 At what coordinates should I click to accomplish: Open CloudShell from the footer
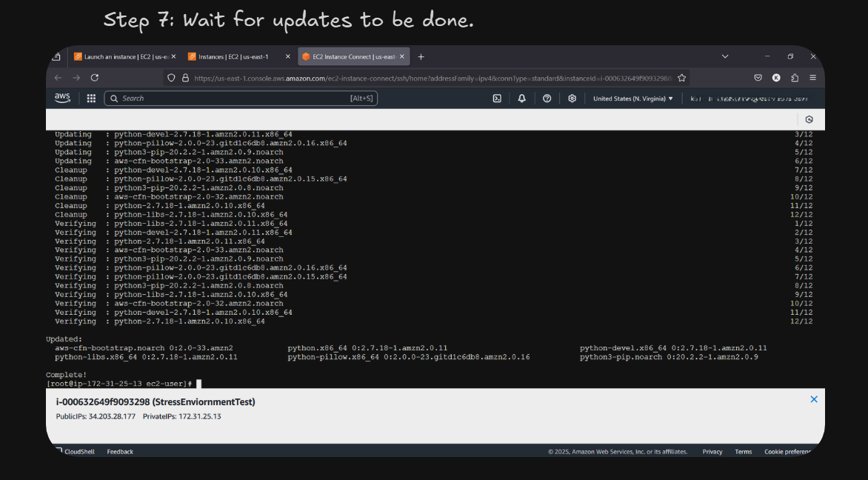pos(75,452)
